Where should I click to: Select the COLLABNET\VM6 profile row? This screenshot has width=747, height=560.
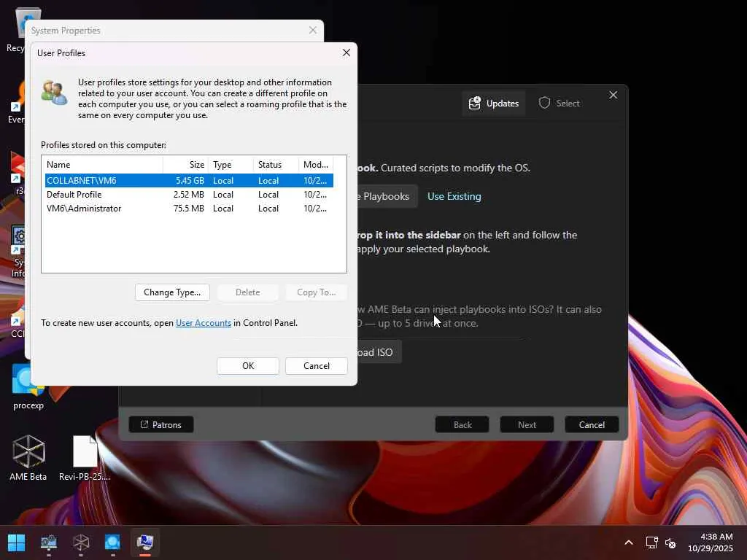pyautogui.click(x=189, y=181)
